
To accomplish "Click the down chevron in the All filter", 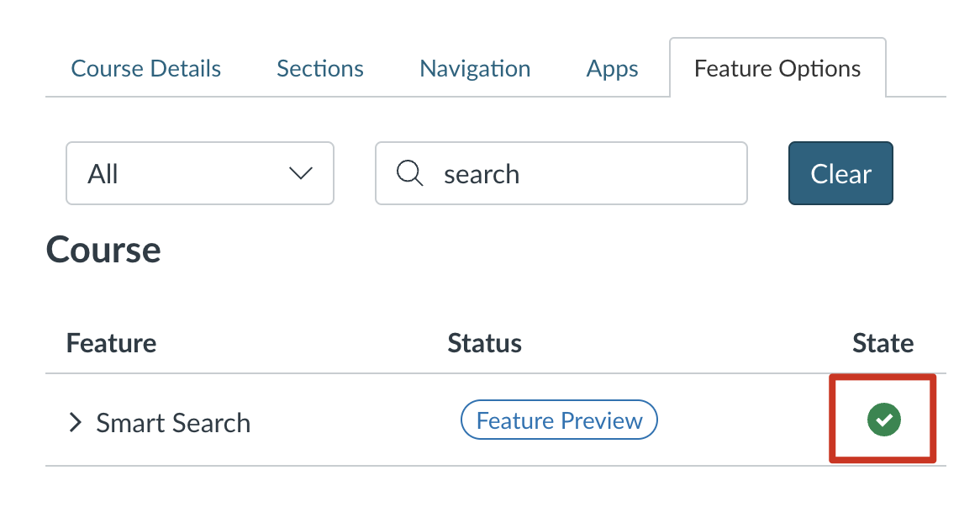I will click(300, 173).
